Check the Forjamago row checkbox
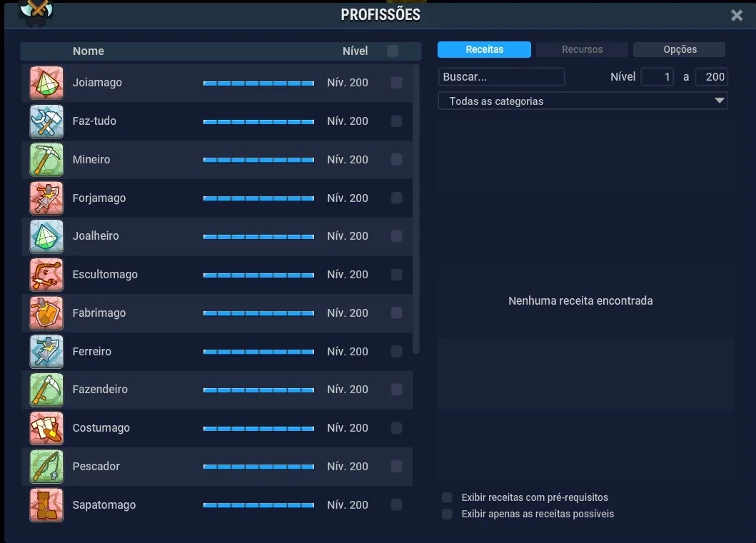The image size is (756, 543). point(397,198)
